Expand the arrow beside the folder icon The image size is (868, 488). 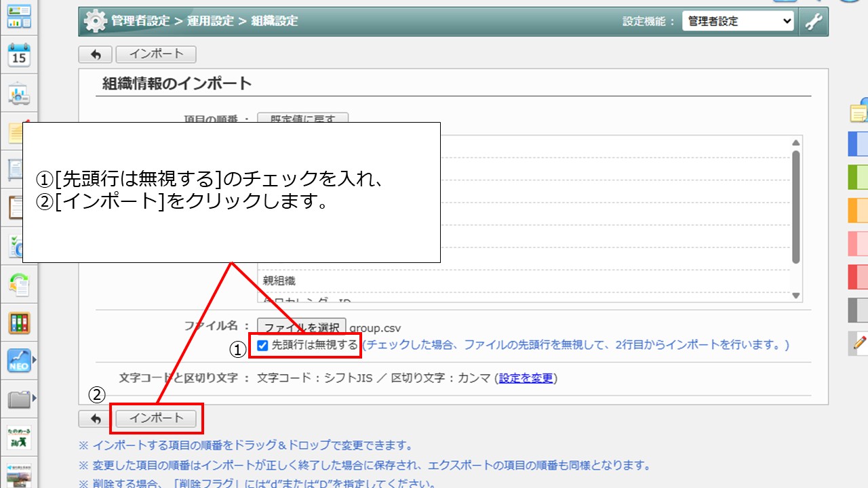[x=35, y=398]
